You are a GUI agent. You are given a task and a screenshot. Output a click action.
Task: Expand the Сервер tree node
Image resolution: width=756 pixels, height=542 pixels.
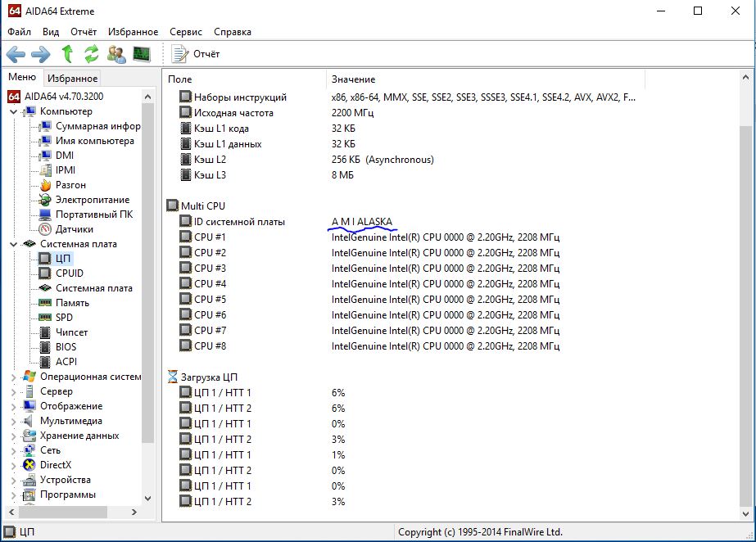(13, 392)
